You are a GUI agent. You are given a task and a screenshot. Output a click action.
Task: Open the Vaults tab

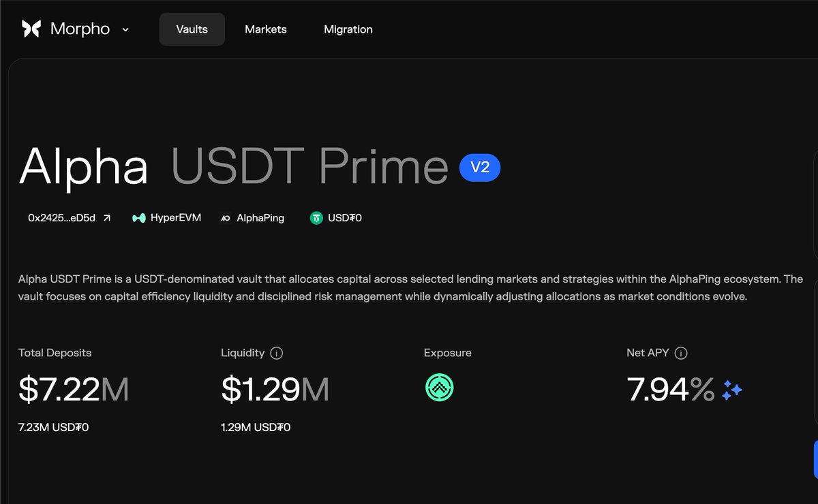(x=192, y=29)
